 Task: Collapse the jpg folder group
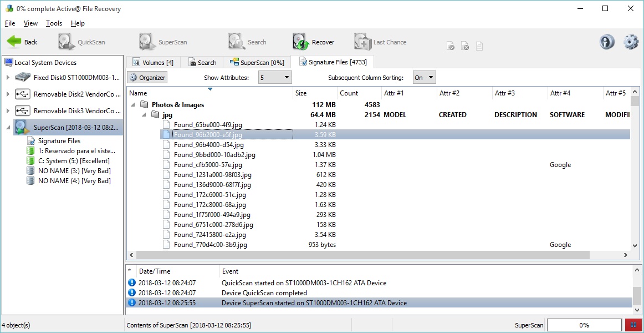click(144, 115)
